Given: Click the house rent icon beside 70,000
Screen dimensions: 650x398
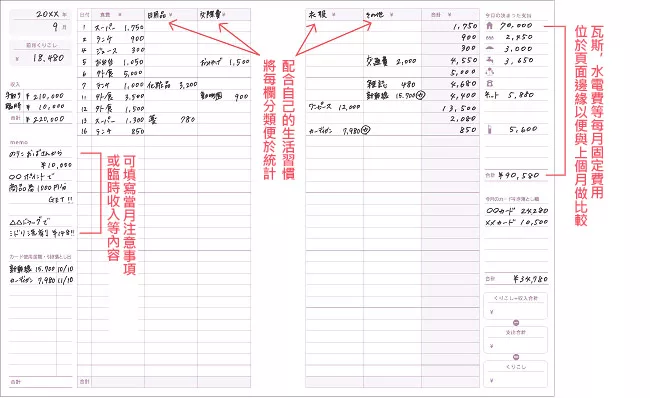Looking at the screenshot, I should coord(490,26).
